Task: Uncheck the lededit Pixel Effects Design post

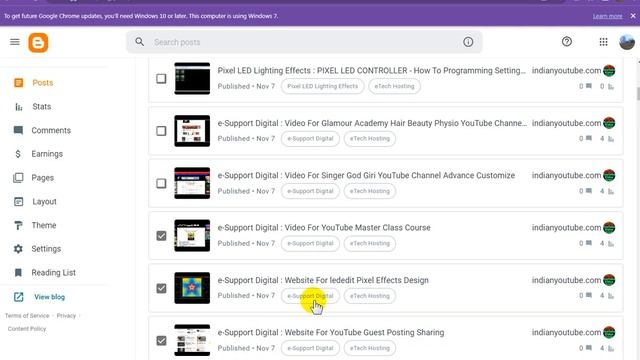Action: pyautogui.click(x=161, y=288)
